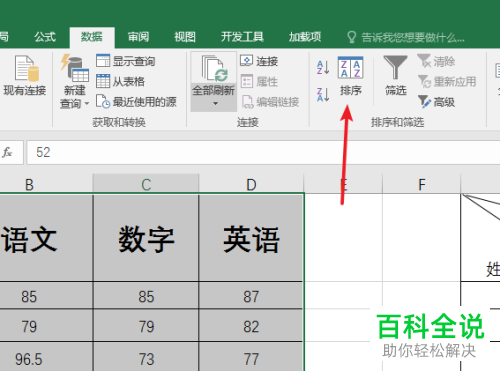Image resolution: width=500 pixels, height=371 pixels.
Task: Click cell with 79 in column B
Action: click(x=46, y=326)
